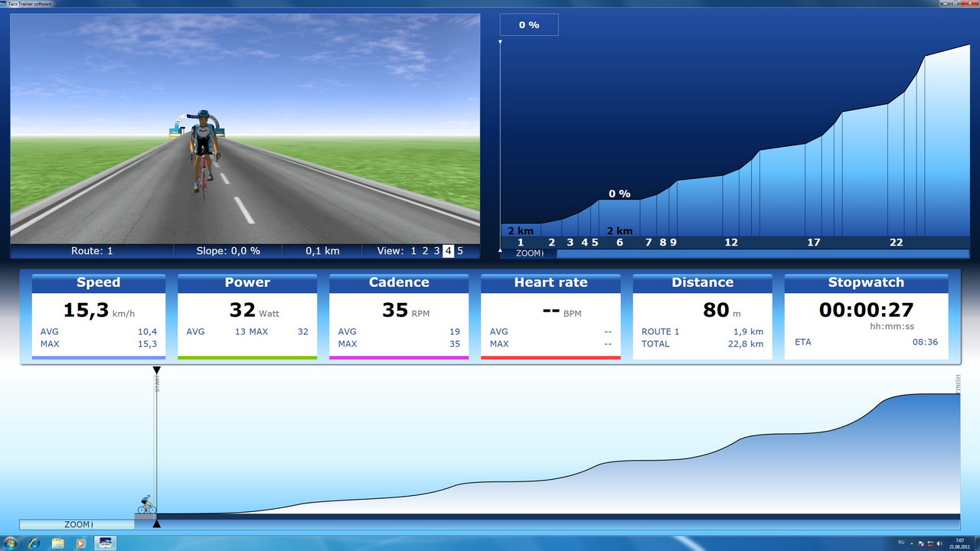Open the RU language selector
This screenshot has width=980, height=551.
click(900, 543)
